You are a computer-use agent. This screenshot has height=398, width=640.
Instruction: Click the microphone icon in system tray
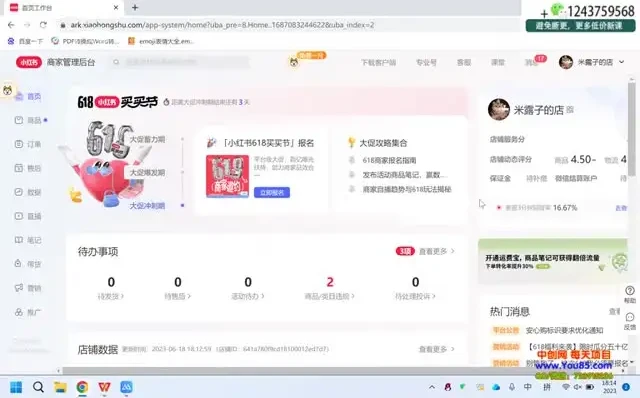point(511,387)
